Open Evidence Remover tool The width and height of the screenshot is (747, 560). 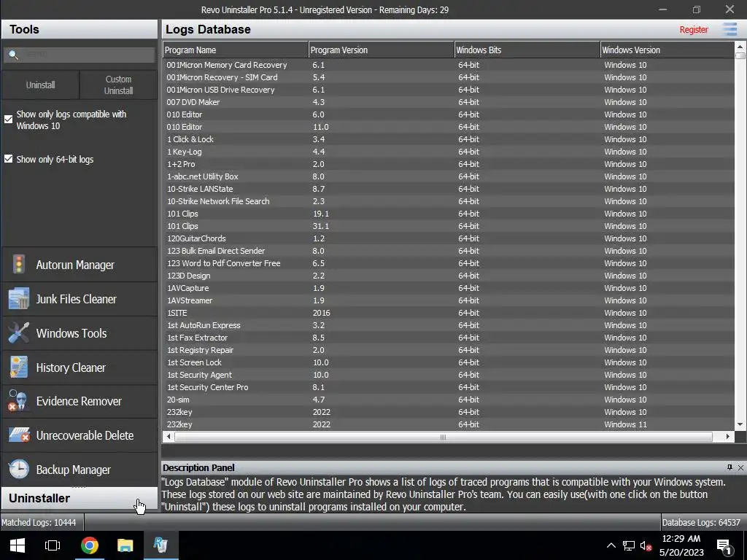click(x=79, y=402)
